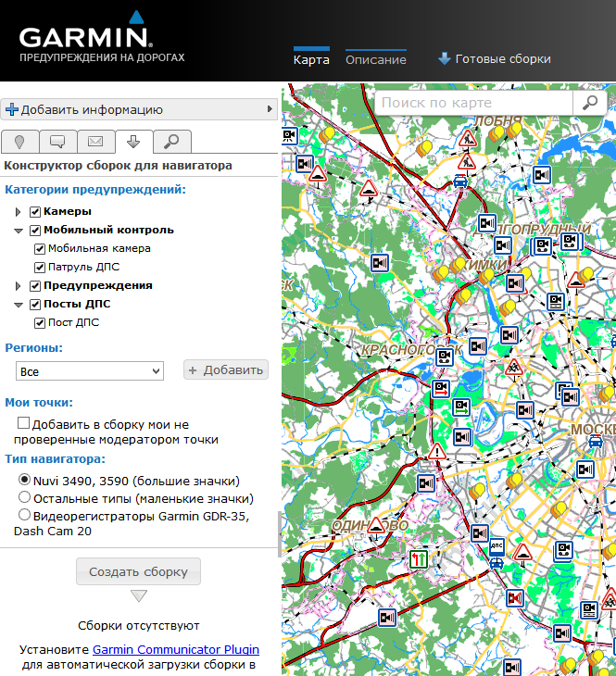Open the map pin marker tab
The image size is (616, 676).
tap(19, 142)
